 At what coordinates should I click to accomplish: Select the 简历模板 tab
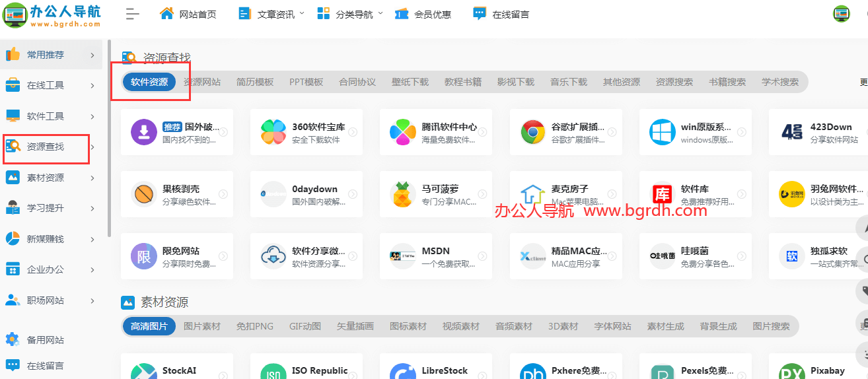tap(255, 82)
